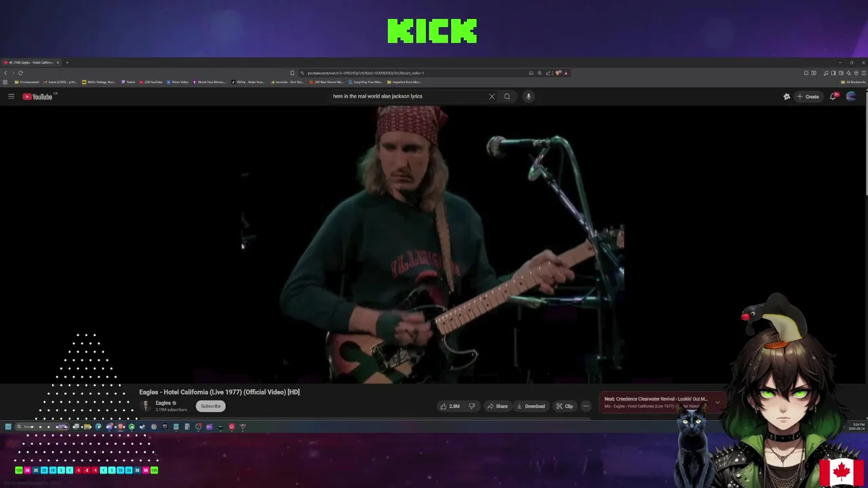Open a new browser tab with plus

[x=66, y=62]
